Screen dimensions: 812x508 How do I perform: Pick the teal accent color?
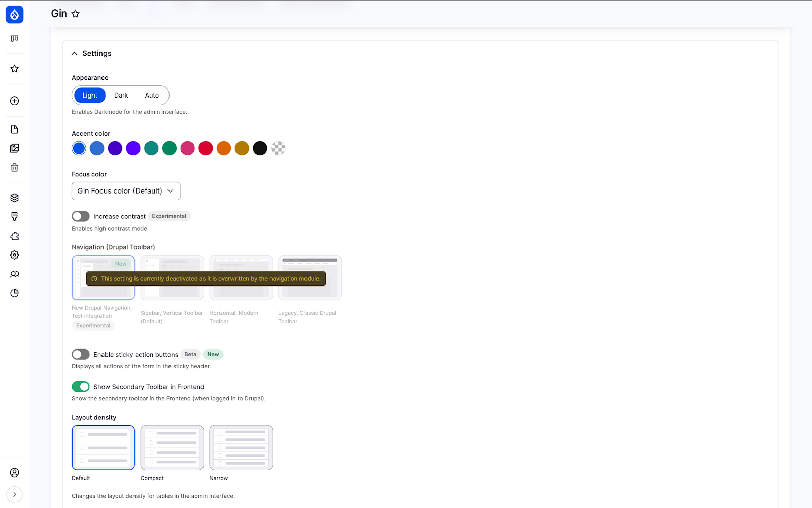(x=151, y=148)
